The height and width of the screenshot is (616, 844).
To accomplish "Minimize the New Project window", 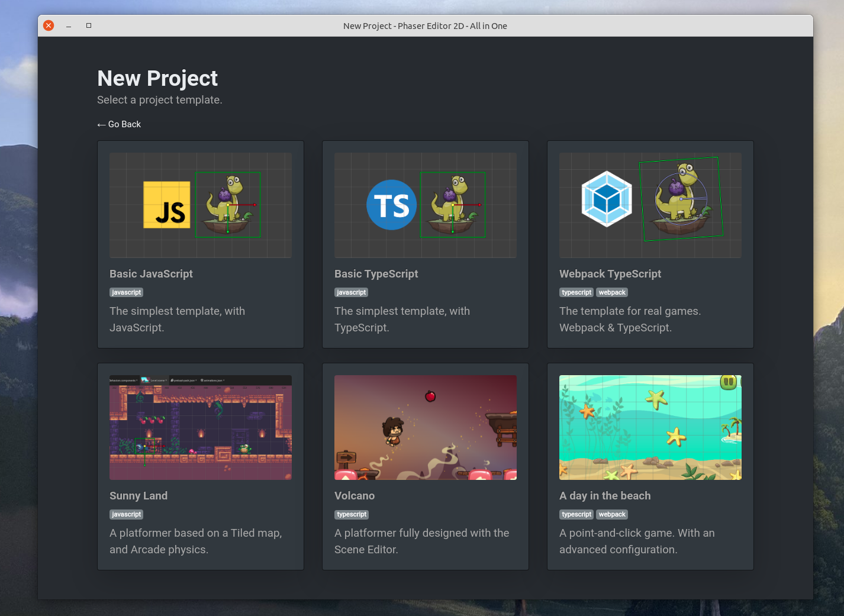I will click(x=69, y=25).
